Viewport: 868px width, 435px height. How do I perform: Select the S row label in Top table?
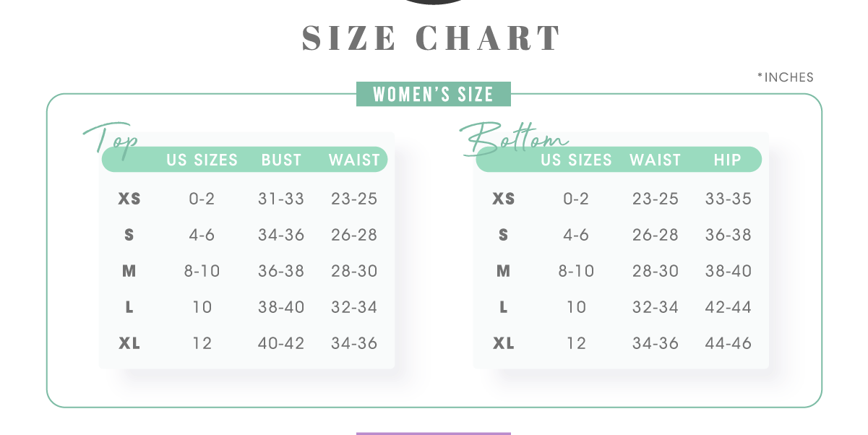(x=129, y=235)
